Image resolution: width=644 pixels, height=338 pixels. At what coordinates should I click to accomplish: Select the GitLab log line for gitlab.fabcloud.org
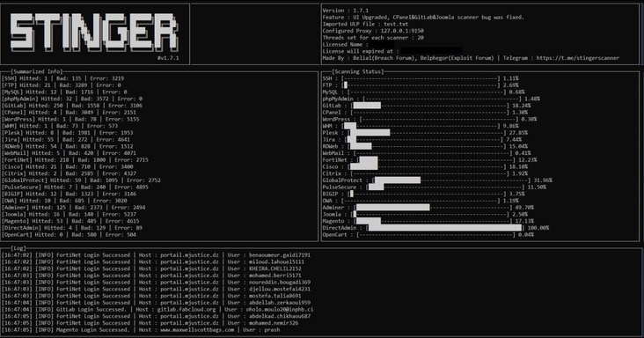157,309
